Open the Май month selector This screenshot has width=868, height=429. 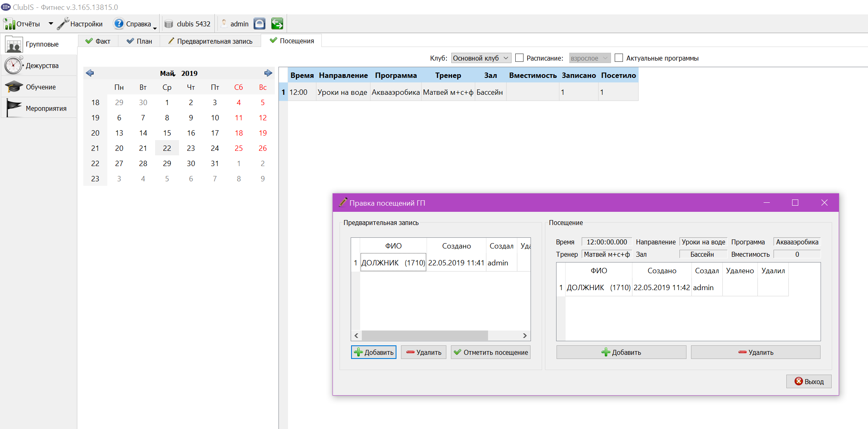(167, 73)
